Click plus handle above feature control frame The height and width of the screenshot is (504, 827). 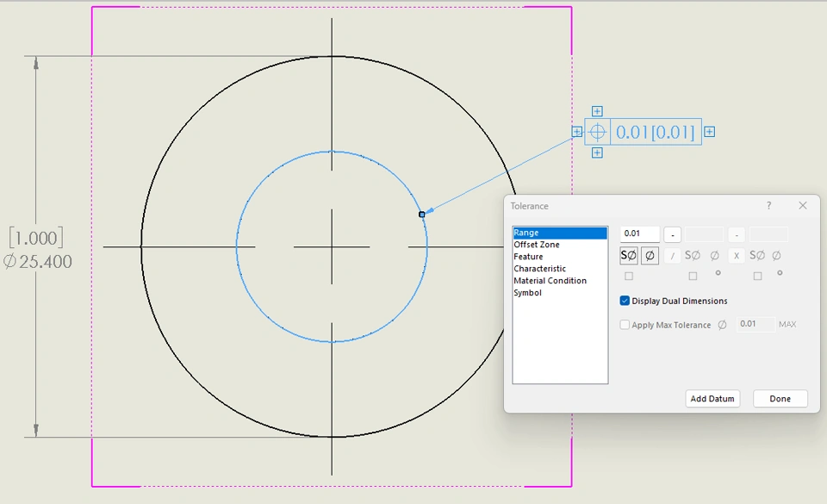[x=597, y=111]
